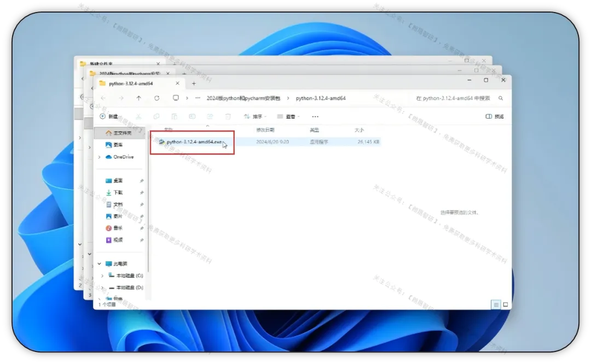The image size is (591, 364).
Task: Open OneDrive in the sidebar
Action: [120, 157]
